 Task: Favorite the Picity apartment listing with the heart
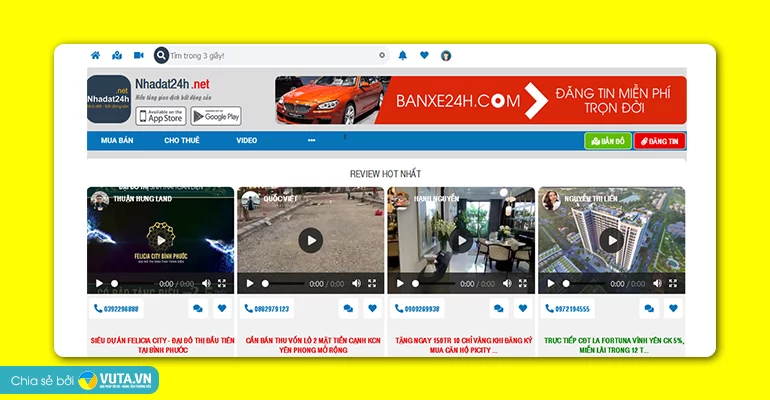pyautogui.click(x=523, y=309)
